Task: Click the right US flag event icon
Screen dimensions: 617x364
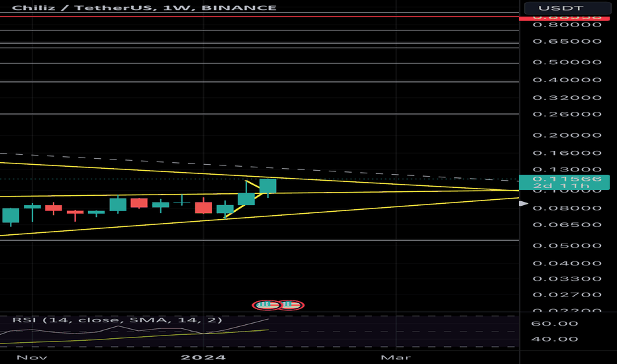Action: click(290, 305)
